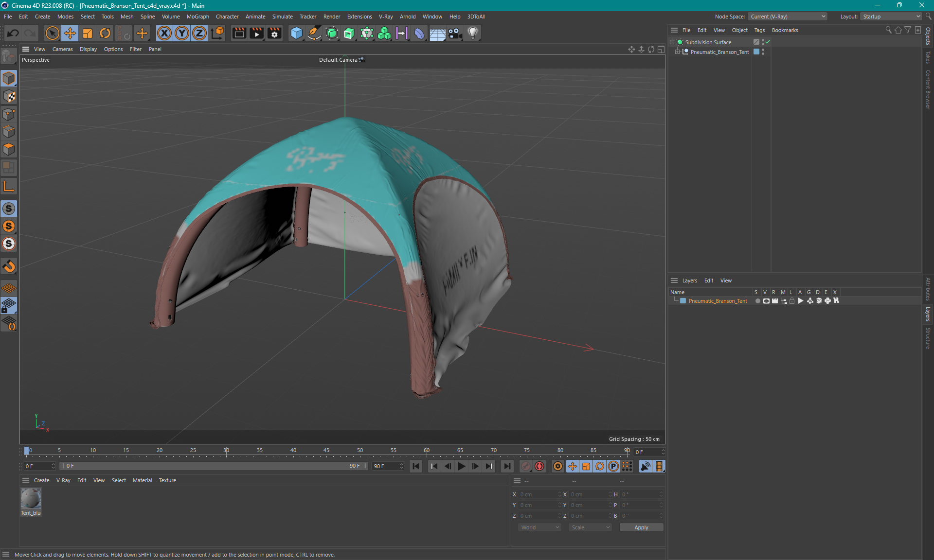Open the Simulate menu

(282, 17)
